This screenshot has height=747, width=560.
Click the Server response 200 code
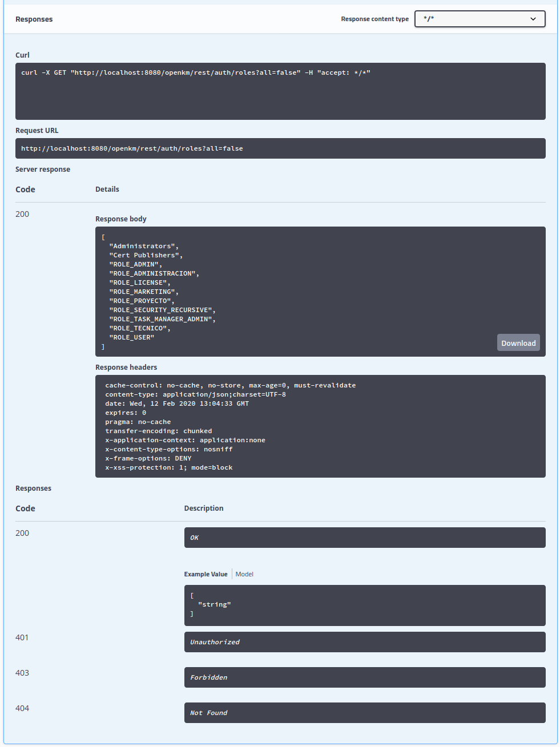pyautogui.click(x=22, y=214)
